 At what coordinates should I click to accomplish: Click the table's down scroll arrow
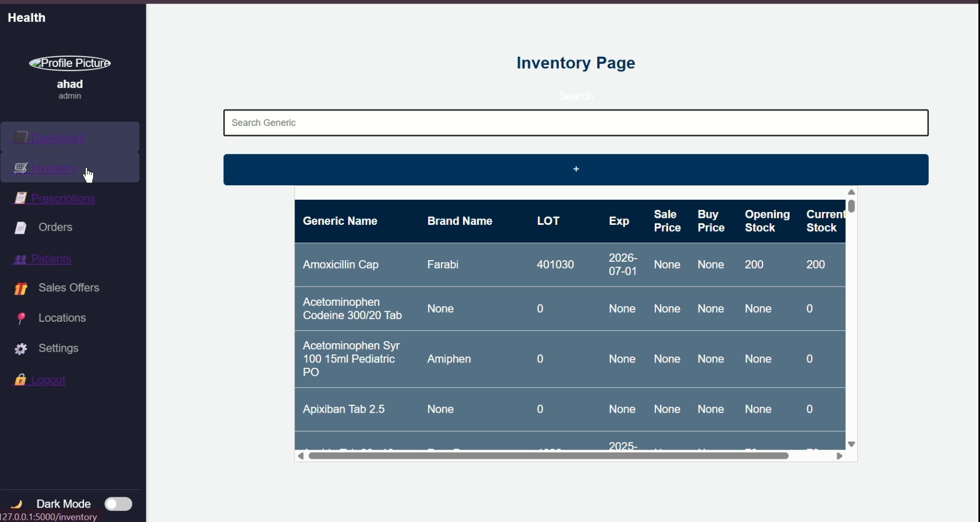coord(851,444)
